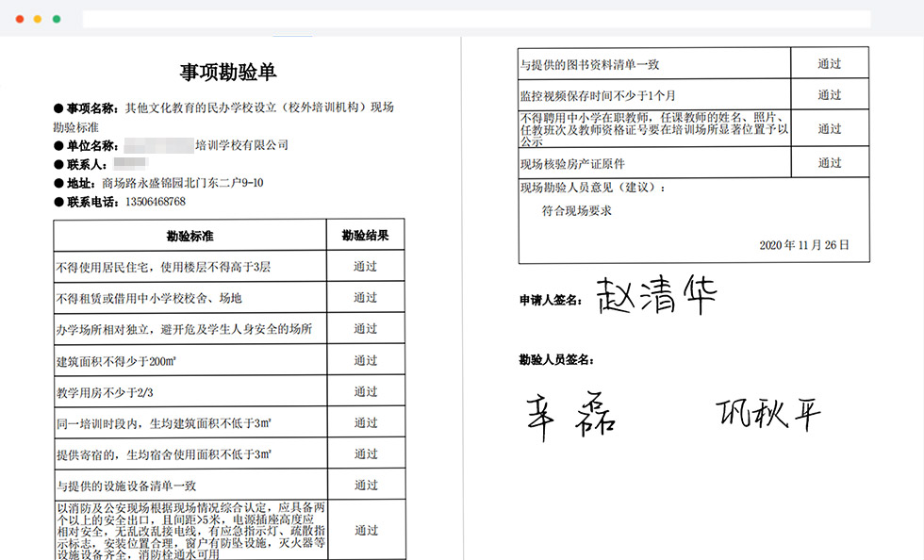Click 通过 in the 建筑面积不得少于200㎡ row
The image size is (924, 560).
pyautogui.click(x=366, y=360)
